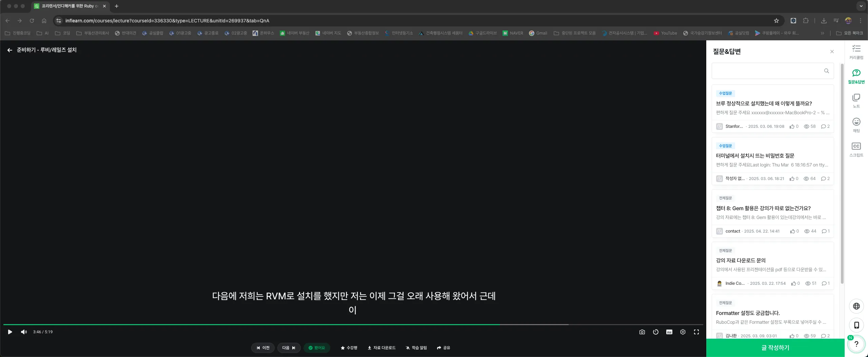The width and height of the screenshot is (868, 357).
Task: Open the YouTube bookmark
Action: pos(666,33)
